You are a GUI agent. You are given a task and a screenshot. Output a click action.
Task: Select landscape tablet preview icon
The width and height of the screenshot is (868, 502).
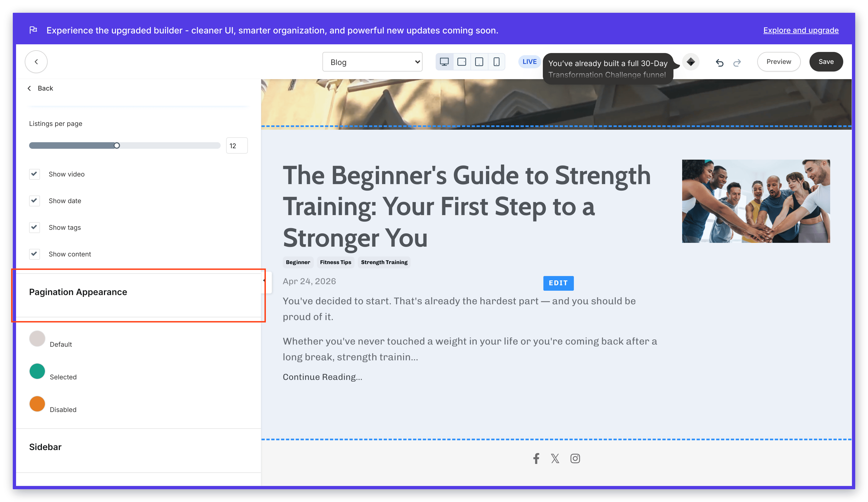tap(461, 62)
